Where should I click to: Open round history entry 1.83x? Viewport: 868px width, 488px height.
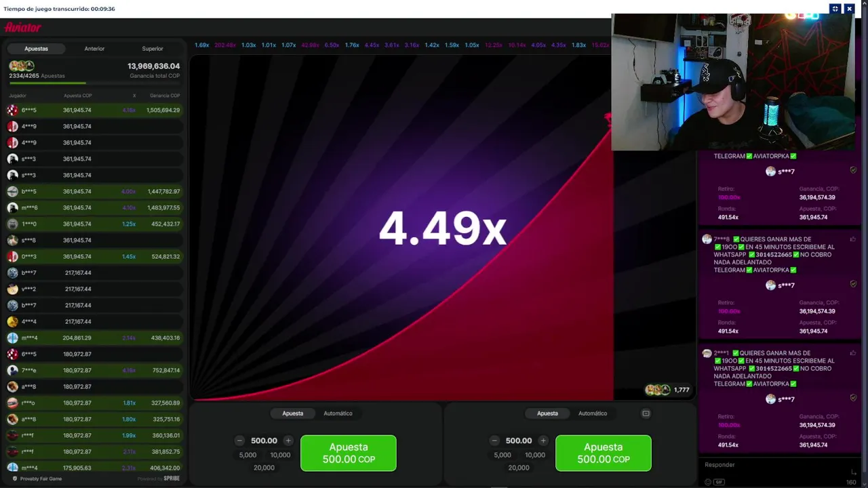(x=578, y=45)
